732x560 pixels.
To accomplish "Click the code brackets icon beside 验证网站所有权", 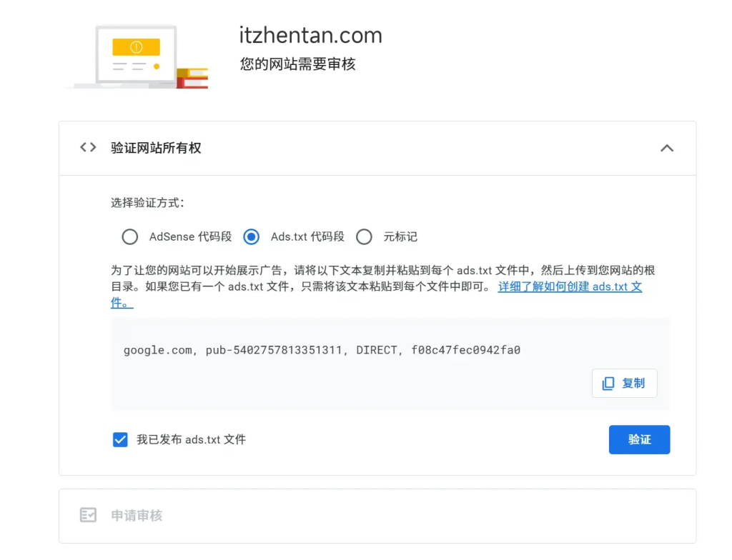I will 88,148.
